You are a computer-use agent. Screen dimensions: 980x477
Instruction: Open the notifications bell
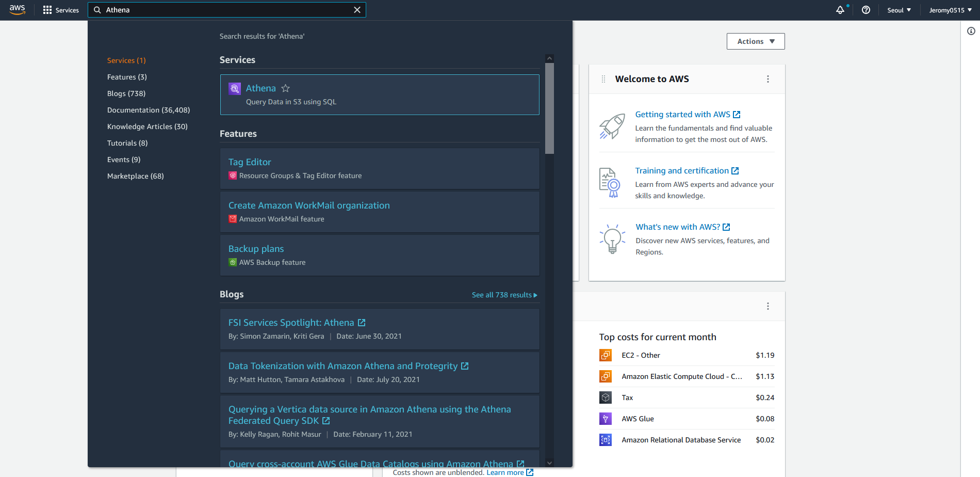click(840, 10)
